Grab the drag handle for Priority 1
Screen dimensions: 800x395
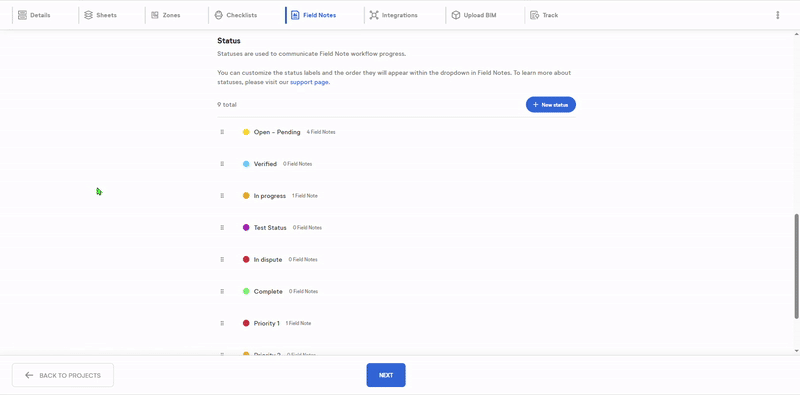[222, 323]
